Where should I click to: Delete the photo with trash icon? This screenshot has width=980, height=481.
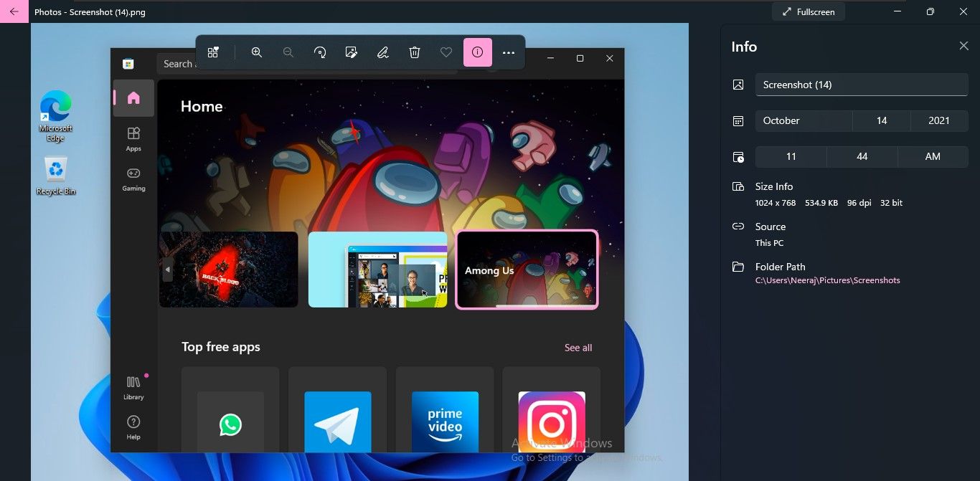pos(415,52)
